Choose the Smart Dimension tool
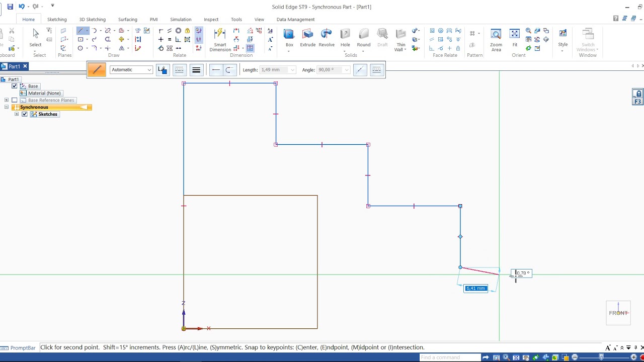The image size is (644, 362). [x=220, y=40]
